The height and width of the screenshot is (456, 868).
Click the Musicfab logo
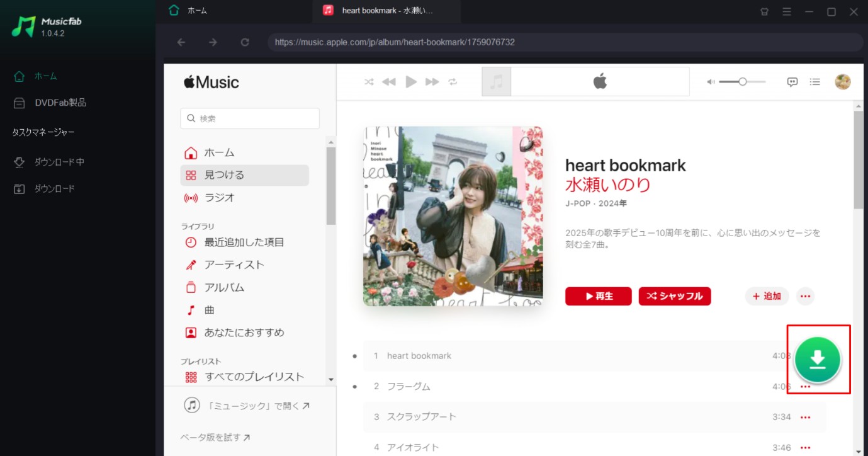[x=47, y=26]
